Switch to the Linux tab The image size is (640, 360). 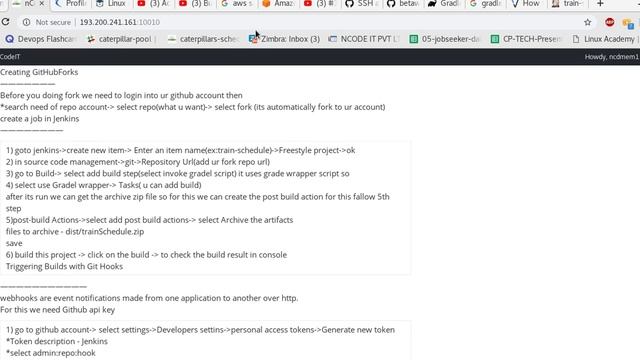(111, 4)
